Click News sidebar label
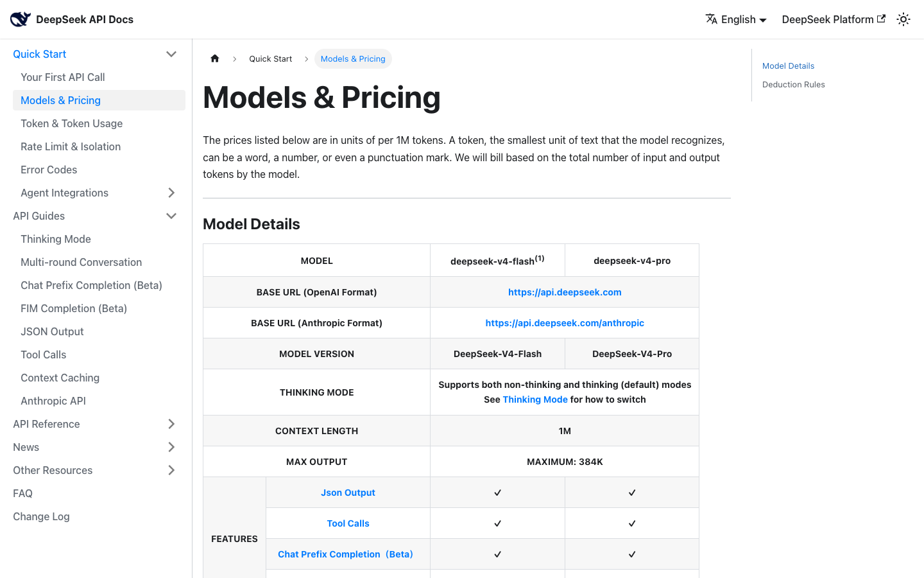 (26, 447)
